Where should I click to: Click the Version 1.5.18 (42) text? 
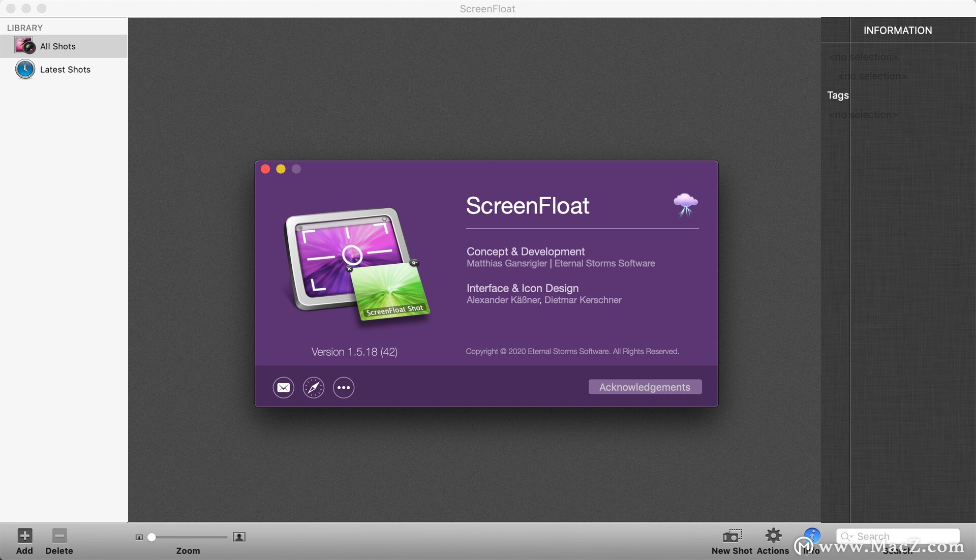point(354,352)
